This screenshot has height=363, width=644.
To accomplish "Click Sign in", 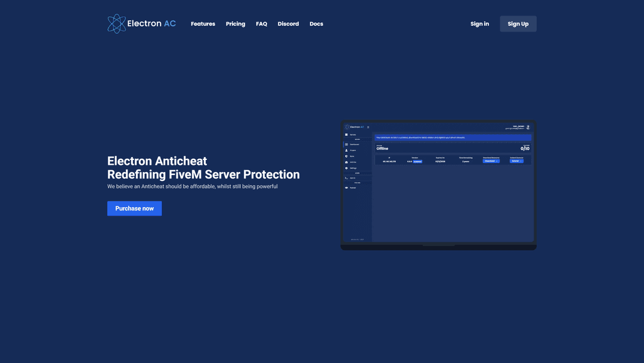I will pos(479,24).
